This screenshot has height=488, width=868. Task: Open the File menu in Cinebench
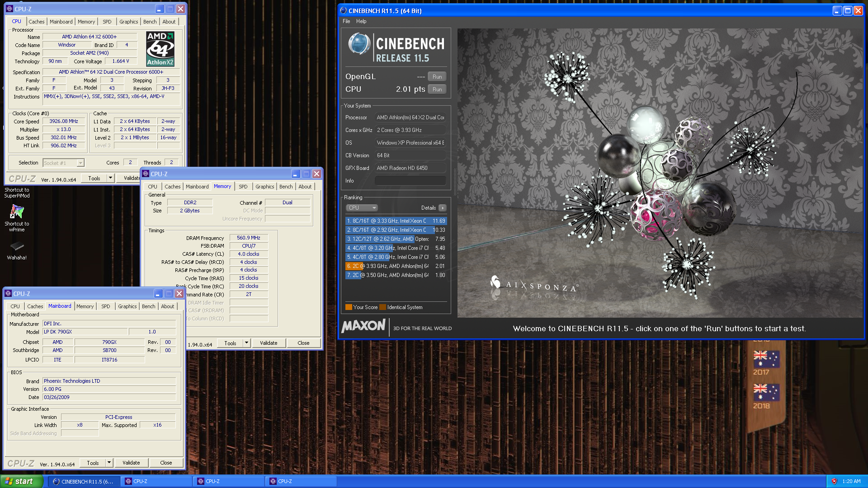point(346,21)
